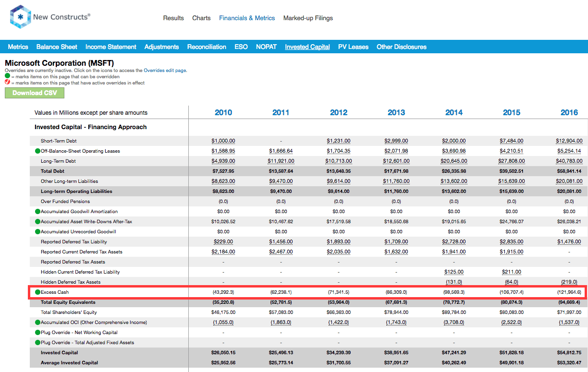Select the 2012 column header
588x372 pixels.
[339, 112]
